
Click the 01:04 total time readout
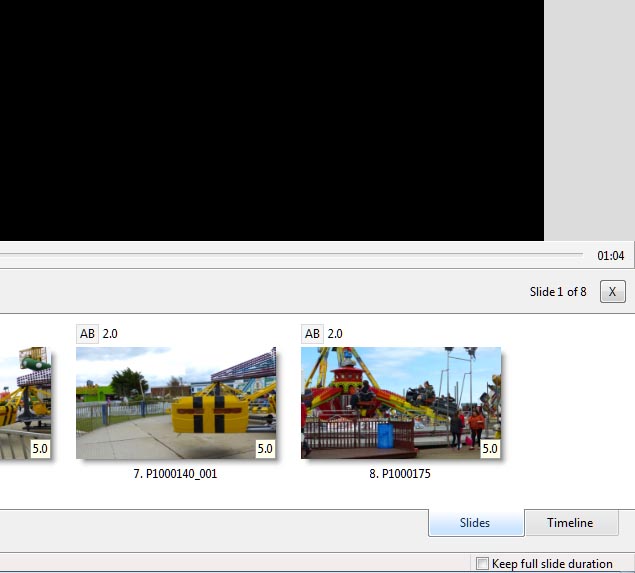[x=611, y=256]
